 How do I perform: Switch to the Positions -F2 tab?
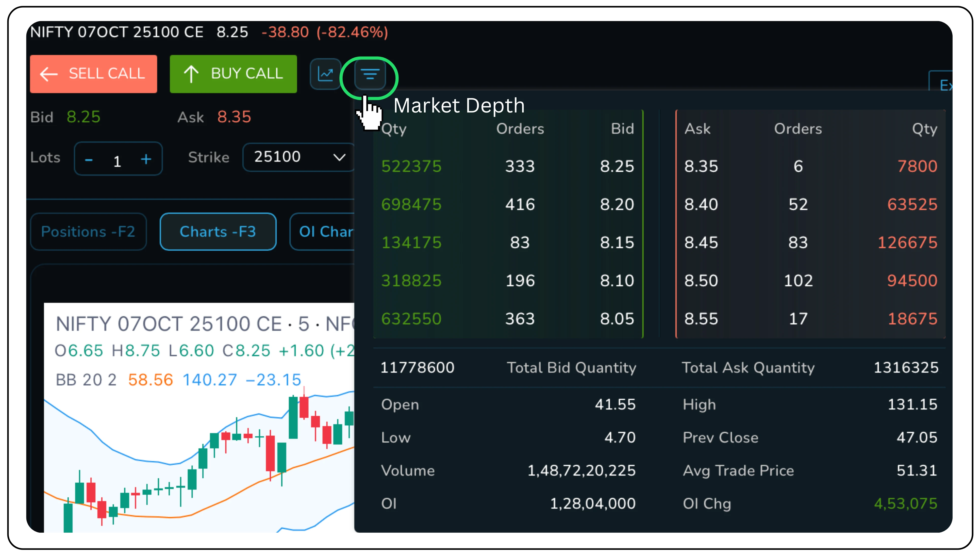click(x=88, y=231)
